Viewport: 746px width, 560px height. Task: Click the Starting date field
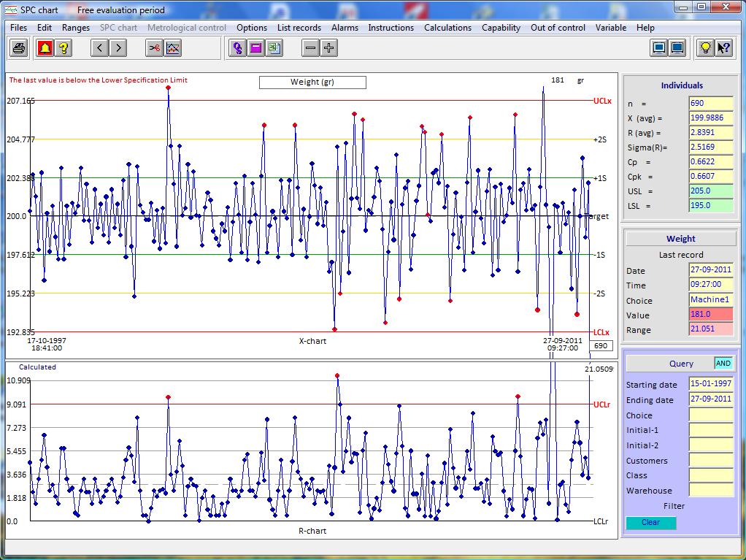pyautogui.click(x=711, y=383)
